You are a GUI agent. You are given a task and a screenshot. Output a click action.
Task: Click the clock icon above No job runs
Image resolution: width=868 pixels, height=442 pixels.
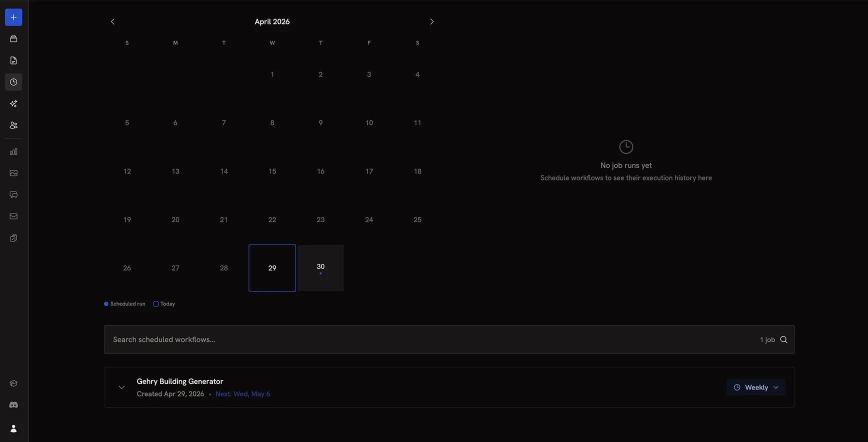(626, 147)
